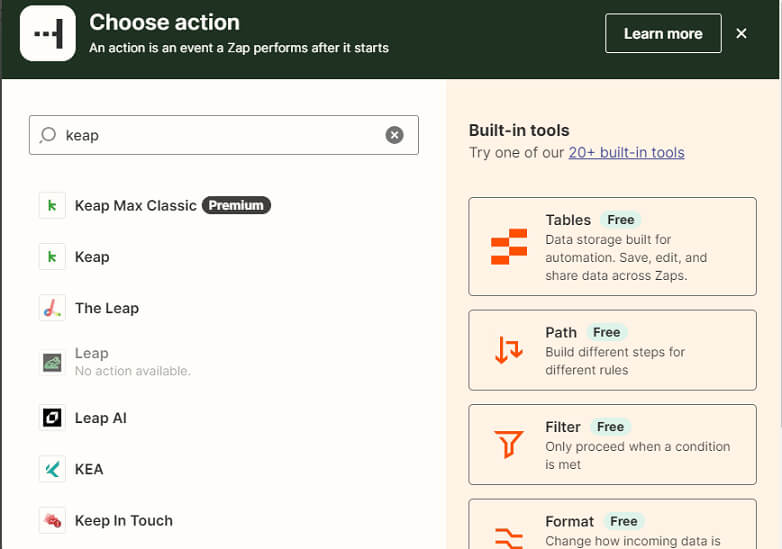Click the Choose action title
The height and width of the screenshot is (549, 782).
(165, 22)
